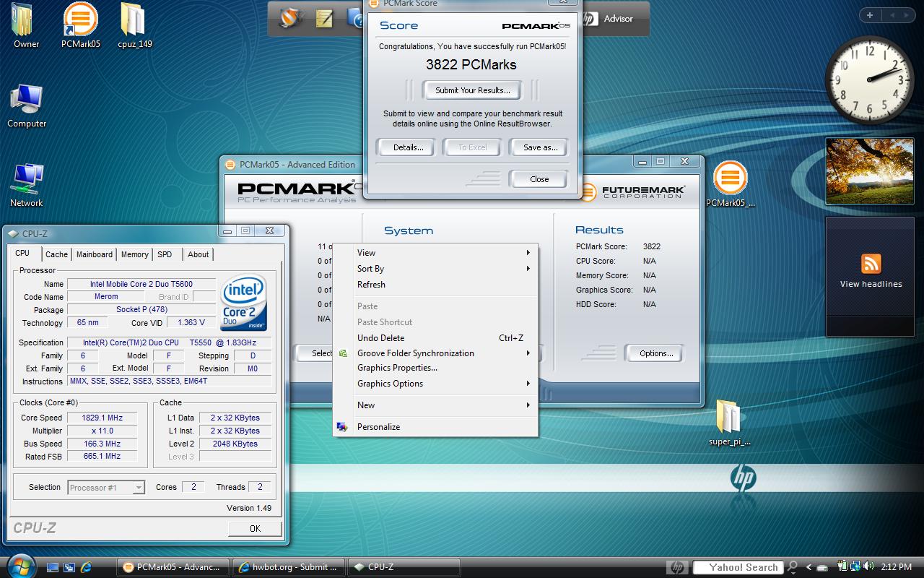
Task: Open the cpuz_149 desktop folder
Action: point(134,25)
